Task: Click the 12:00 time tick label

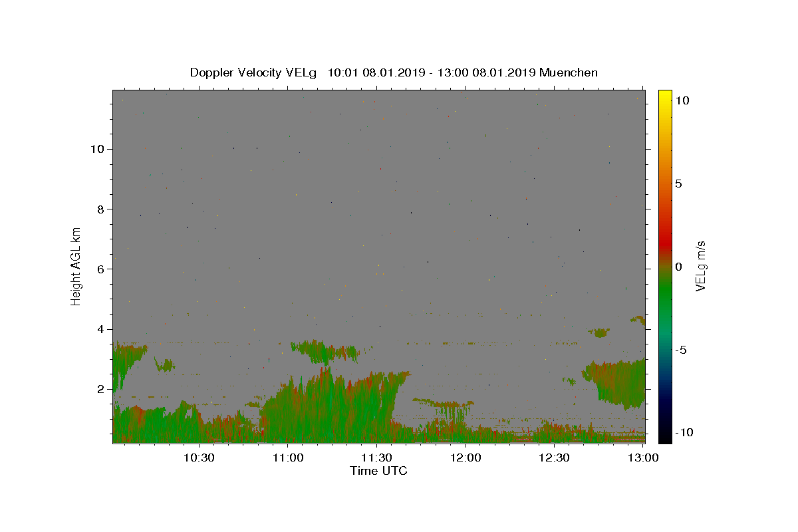Action: pos(465,458)
